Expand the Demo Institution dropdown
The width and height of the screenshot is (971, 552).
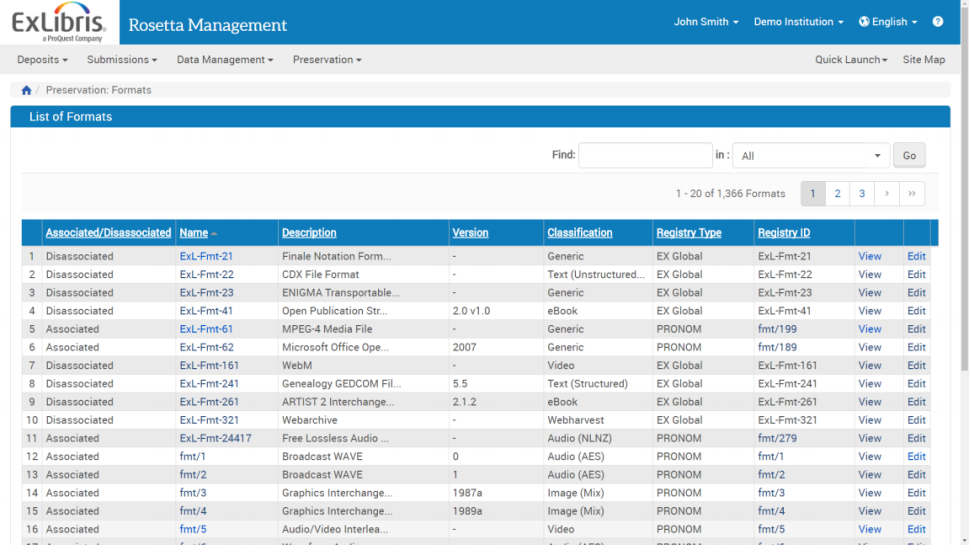798,22
